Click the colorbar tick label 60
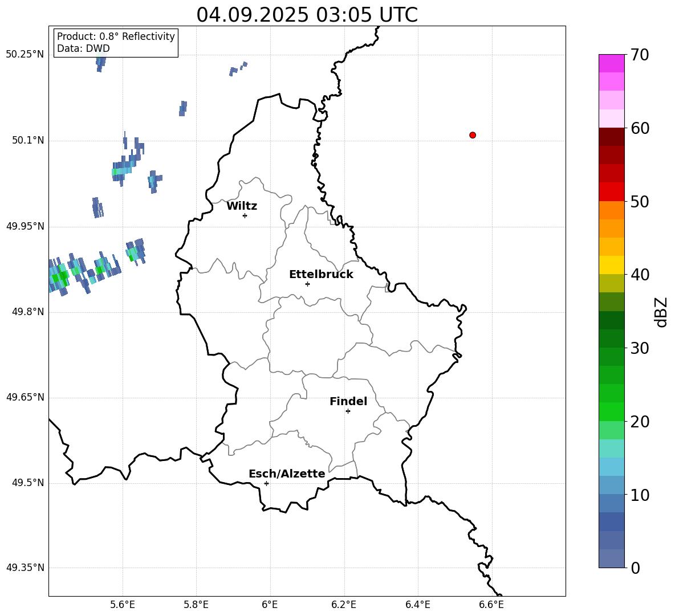This screenshot has width=675, height=616. tap(640, 128)
